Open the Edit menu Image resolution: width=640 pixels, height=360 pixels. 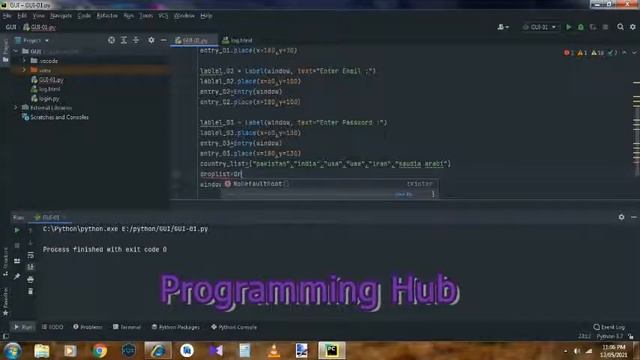pos(22,16)
